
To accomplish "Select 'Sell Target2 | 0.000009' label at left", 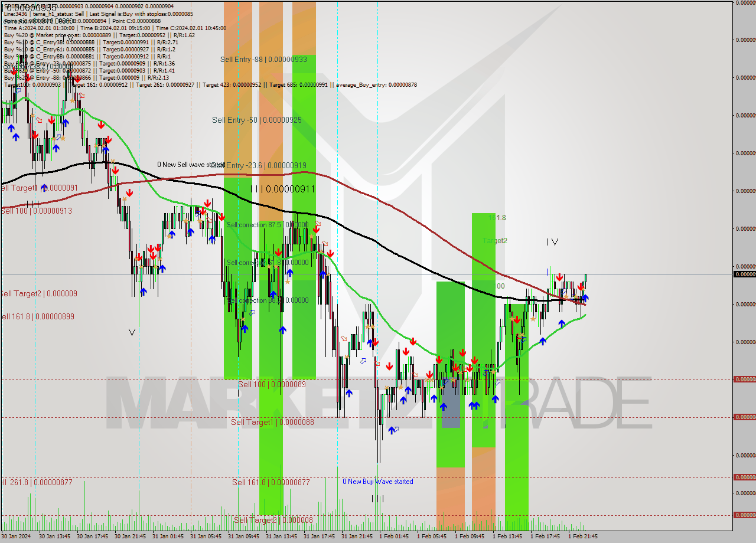I will point(38,293).
